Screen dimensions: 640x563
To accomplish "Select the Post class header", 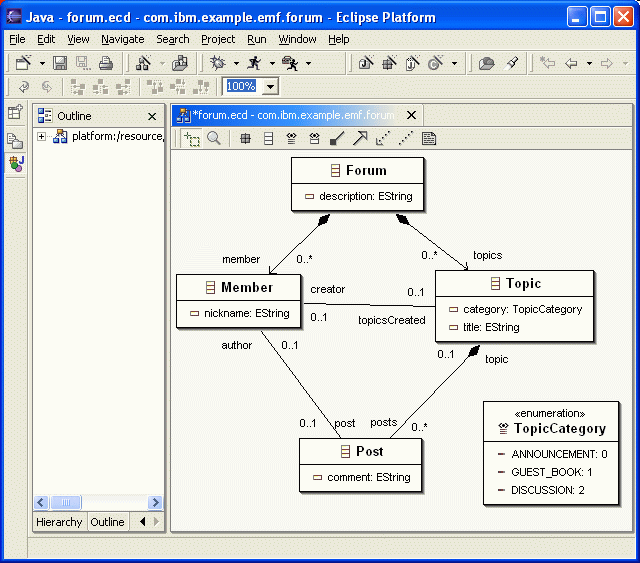I will [361, 452].
